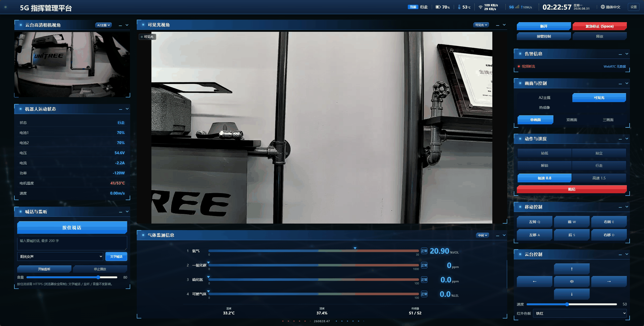Switch layout to 三画面
The height and width of the screenshot is (326, 644).
tap(608, 120)
